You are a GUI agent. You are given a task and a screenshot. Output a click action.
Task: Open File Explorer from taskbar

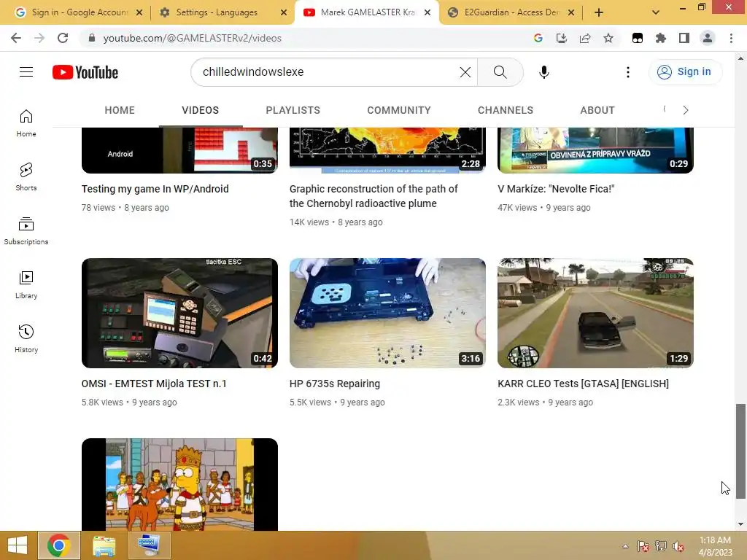(x=104, y=545)
